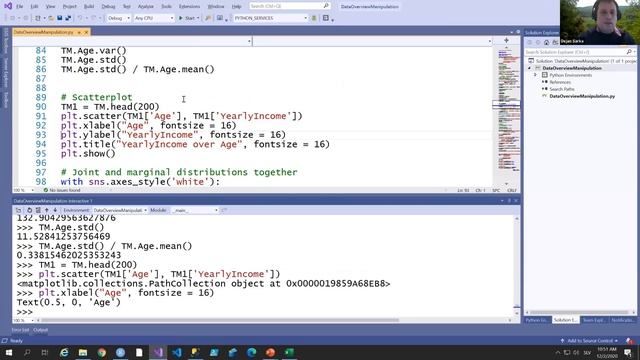
Task: Pin the DataOverviewManipulation.py tab
Action: pyautogui.click(x=79, y=32)
